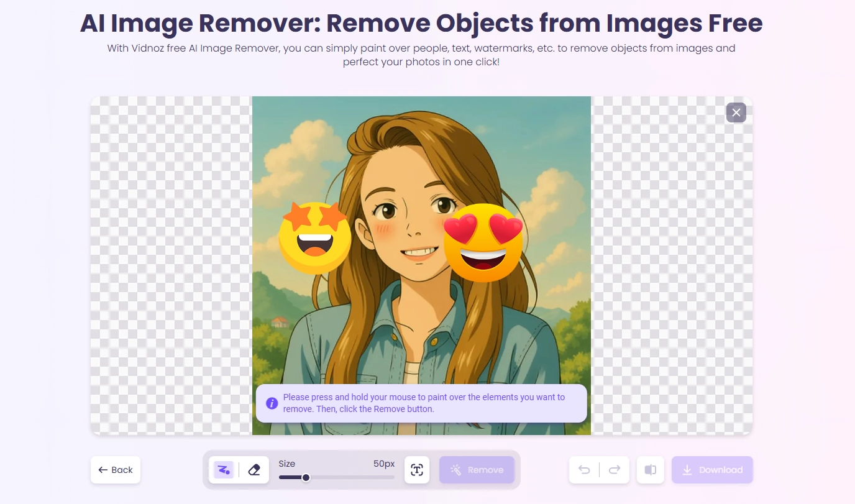
Task: Download the edited image
Action: (x=712, y=470)
